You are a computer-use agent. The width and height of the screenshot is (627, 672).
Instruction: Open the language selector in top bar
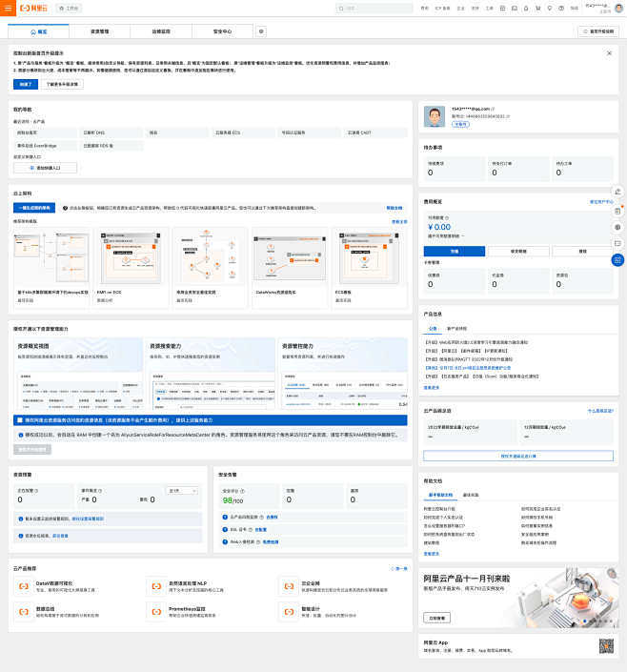pos(574,9)
